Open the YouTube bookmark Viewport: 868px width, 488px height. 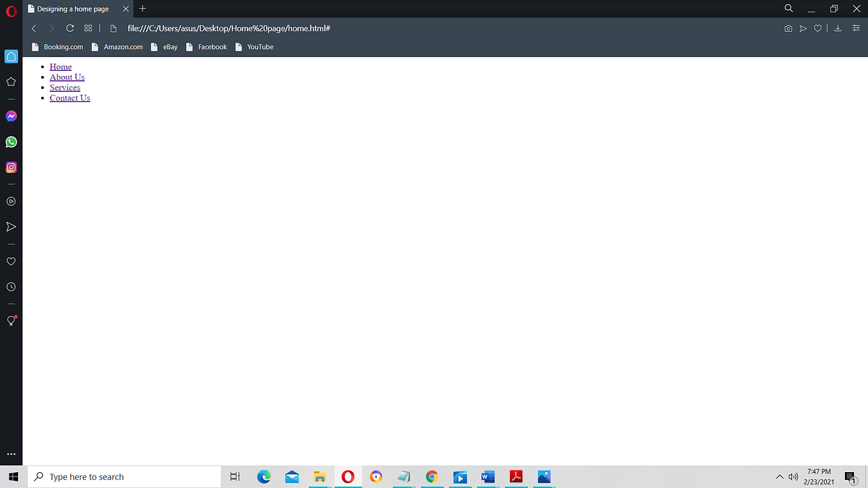(x=255, y=47)
